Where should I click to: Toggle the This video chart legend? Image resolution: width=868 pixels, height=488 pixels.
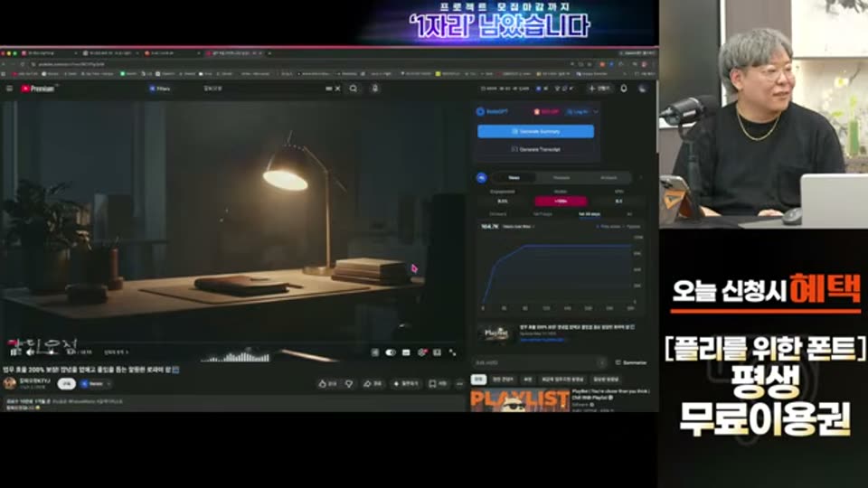click(x=609, y=226)
